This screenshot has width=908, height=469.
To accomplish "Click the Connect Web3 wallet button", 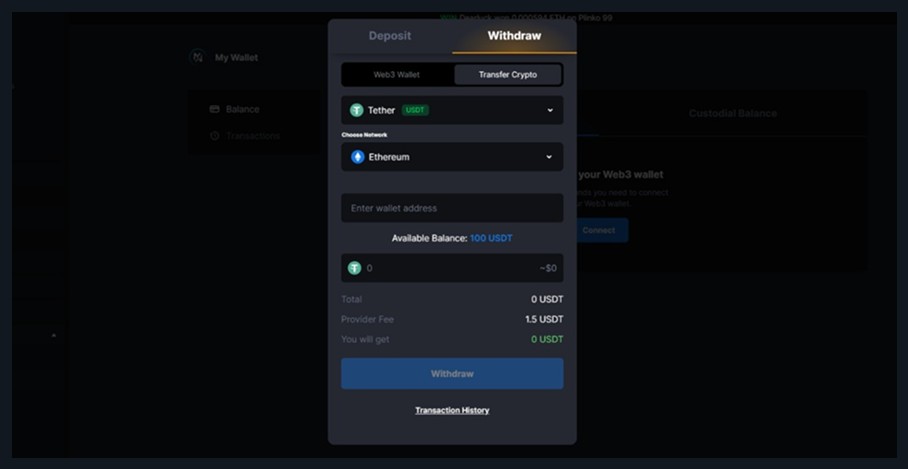I will point(600,230).
